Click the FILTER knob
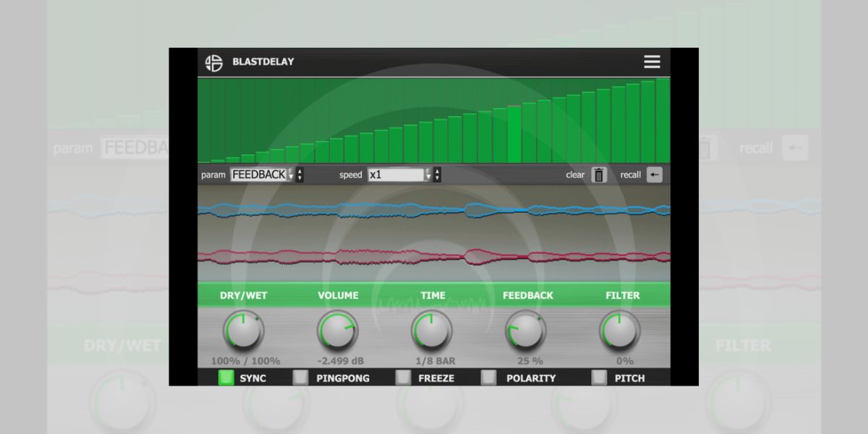This screenshot has width=868, height=434. pos(620,331)
